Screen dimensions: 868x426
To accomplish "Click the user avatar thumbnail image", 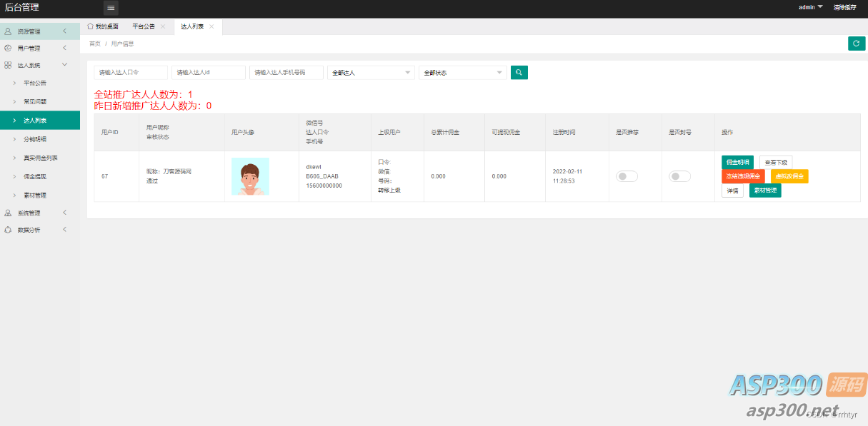I will 250,176.
